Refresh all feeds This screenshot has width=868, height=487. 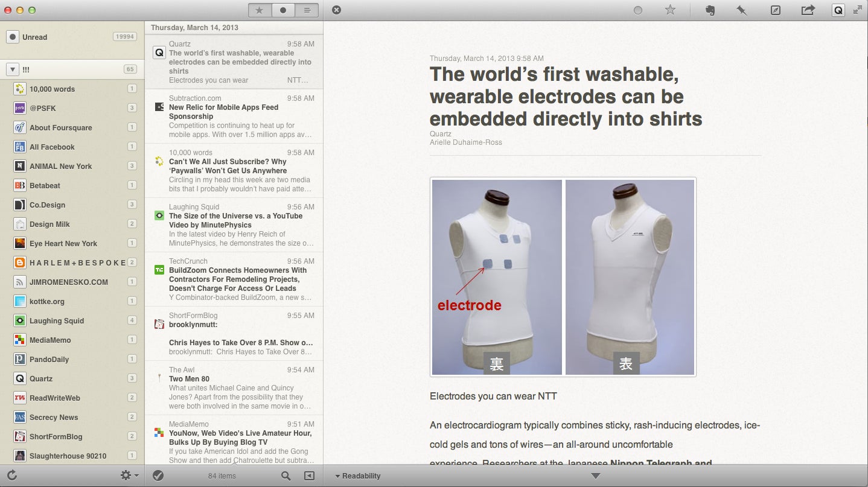[11, 476]
